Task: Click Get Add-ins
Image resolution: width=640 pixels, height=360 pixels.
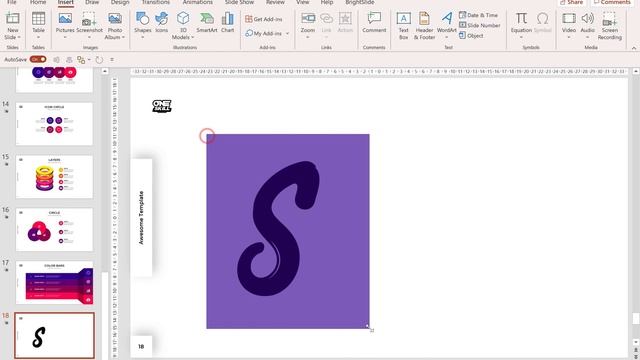Action: tap(264, 19)
